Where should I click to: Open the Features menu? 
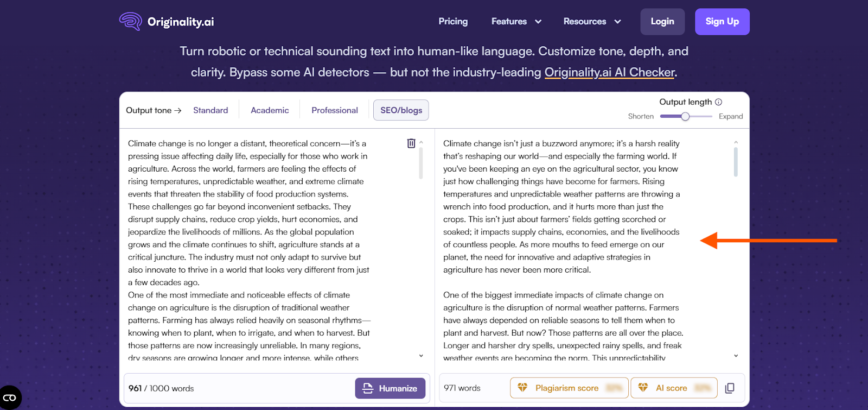[509, 21]
